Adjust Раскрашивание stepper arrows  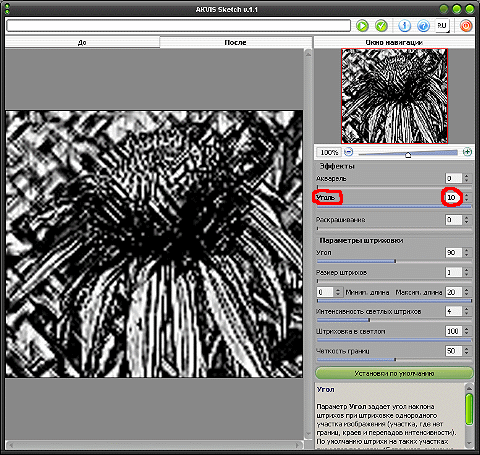point(467,220)
